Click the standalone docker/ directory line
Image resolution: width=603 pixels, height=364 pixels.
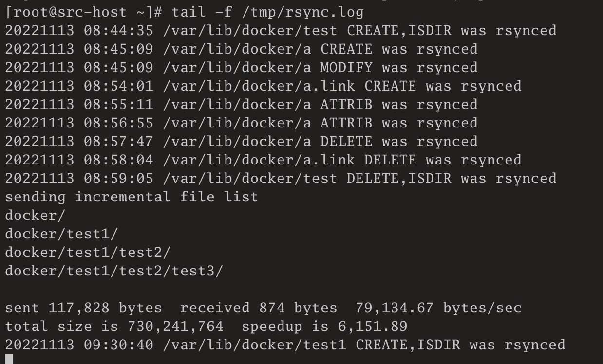pos(35,216)
